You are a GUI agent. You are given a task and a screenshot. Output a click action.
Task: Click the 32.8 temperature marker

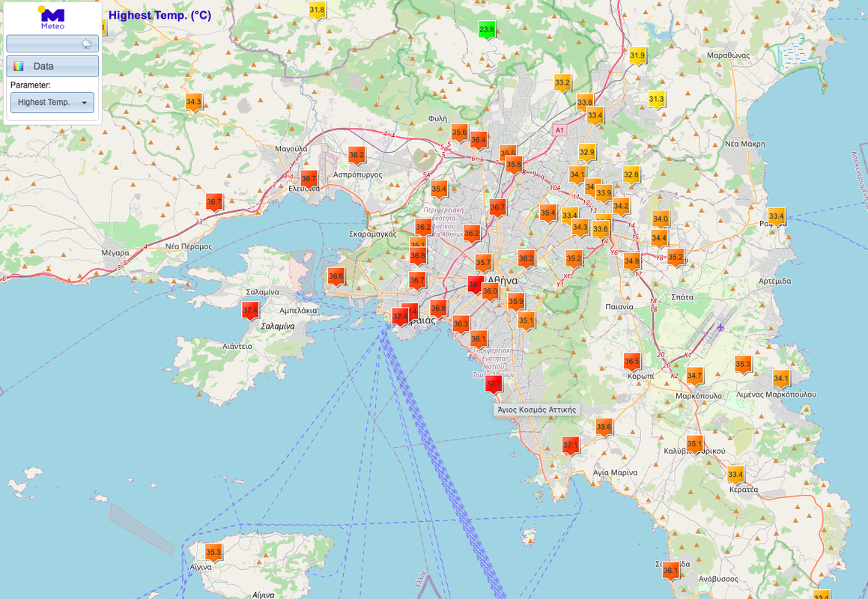click(x=631, y=174)
